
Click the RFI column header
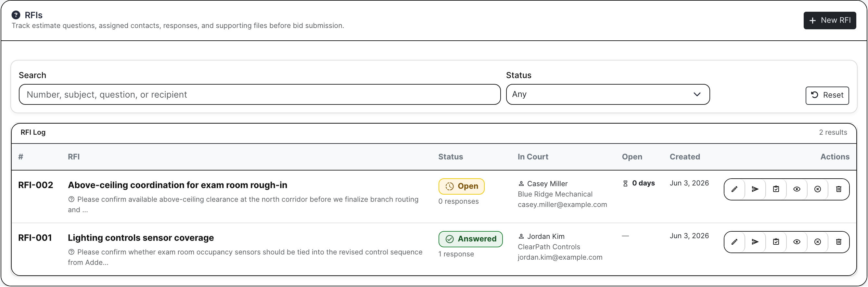74,157
